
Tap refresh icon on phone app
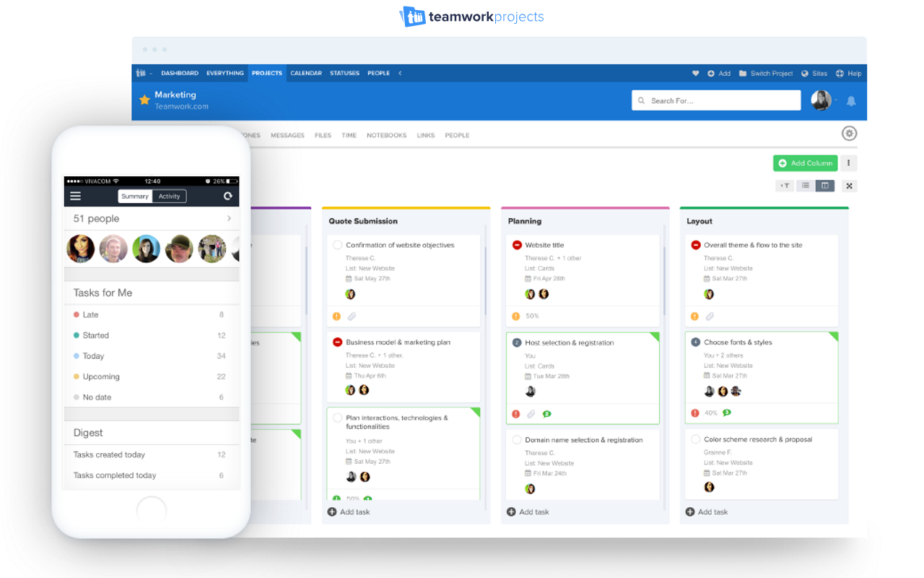point(228,196)
